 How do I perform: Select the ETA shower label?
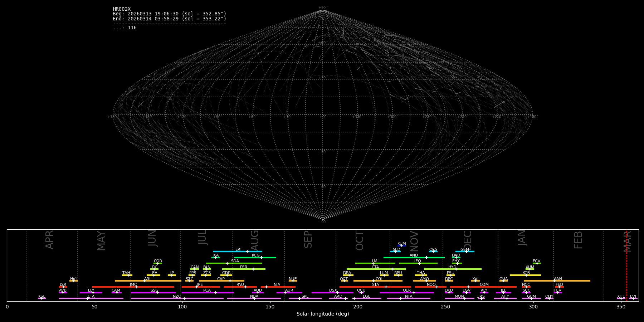pyautogui.click(x=91, y=297)
